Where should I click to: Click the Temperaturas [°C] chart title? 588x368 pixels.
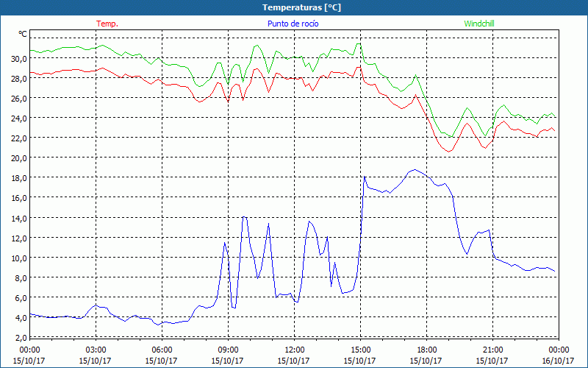coord(301,7)
